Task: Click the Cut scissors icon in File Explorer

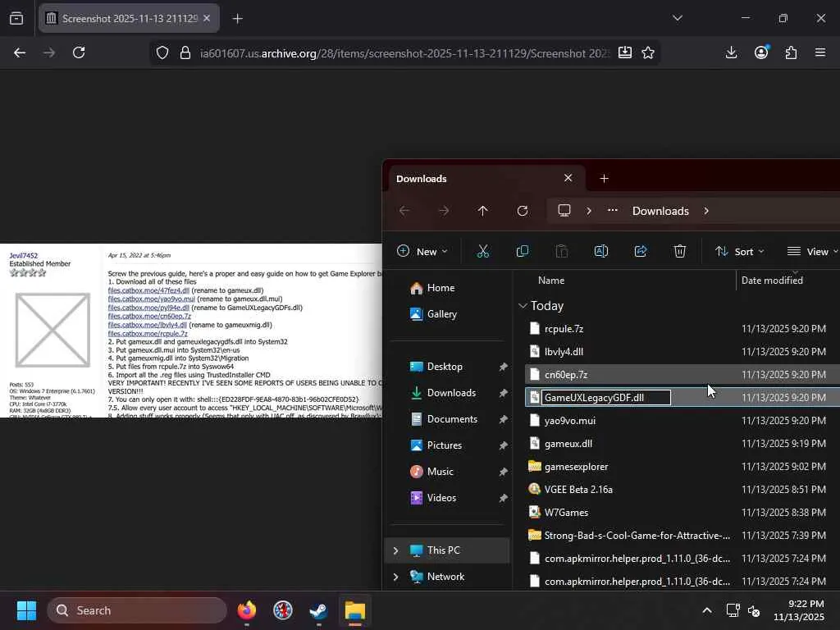Action: 482,251
